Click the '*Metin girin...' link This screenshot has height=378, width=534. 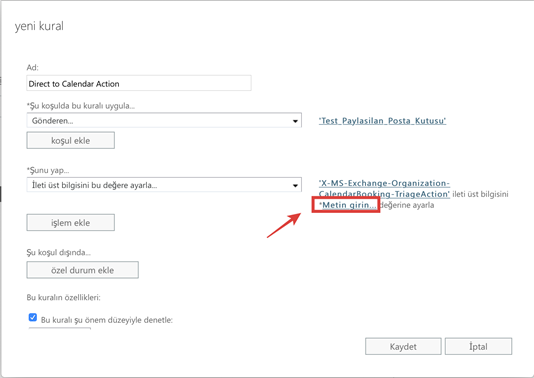pyautogui.click(x=347, y=205)
